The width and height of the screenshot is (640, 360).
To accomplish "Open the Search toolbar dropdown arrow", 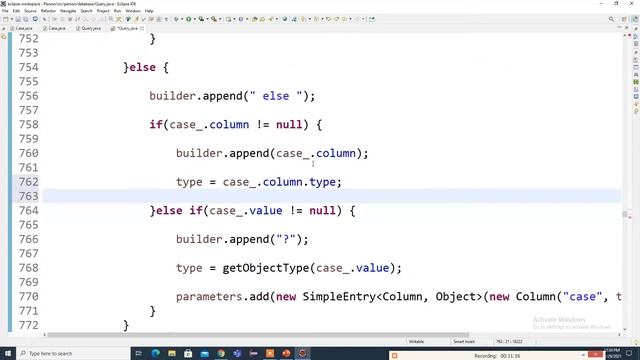I will pos(277,19).
